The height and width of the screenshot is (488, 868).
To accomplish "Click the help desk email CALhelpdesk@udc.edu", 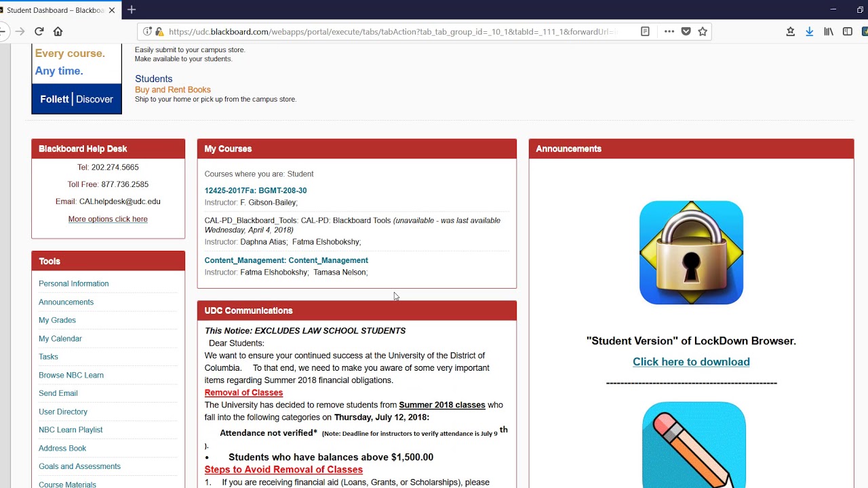I will point(120,201).
